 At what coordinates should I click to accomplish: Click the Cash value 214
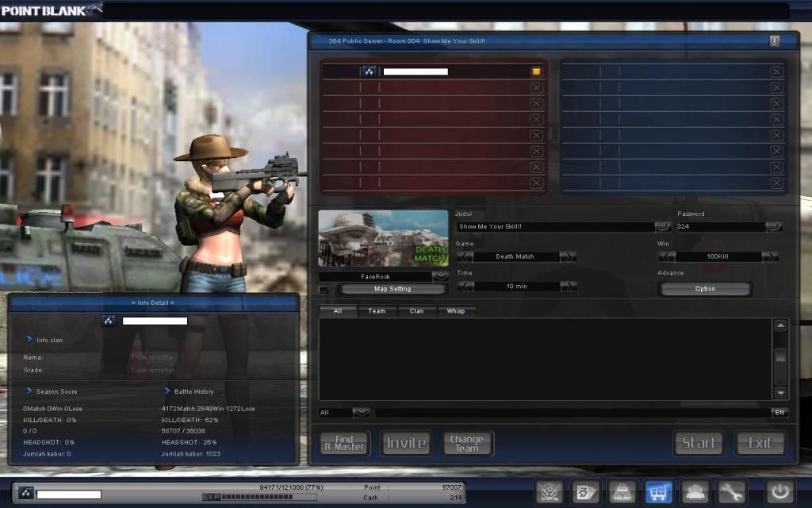click(456, 498)
